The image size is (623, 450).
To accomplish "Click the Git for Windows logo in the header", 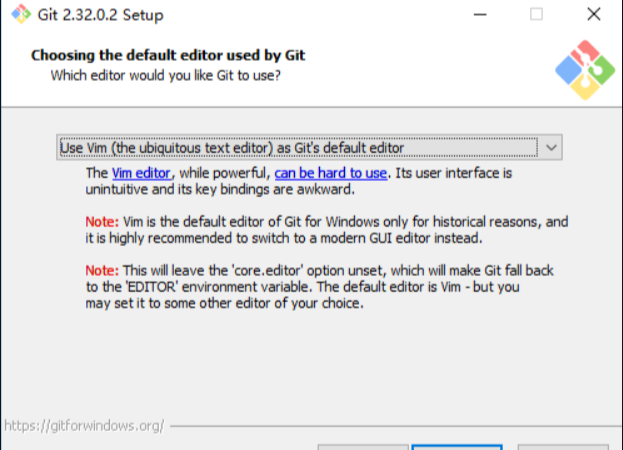I will pos(585,70).
